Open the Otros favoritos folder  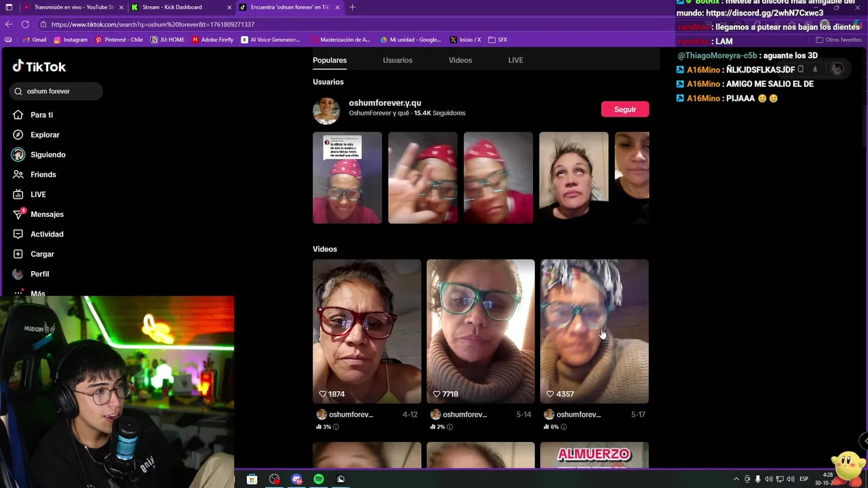(839, 40)
